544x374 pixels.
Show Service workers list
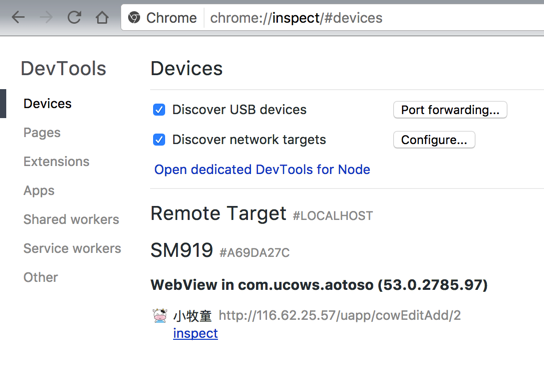(x=72, y=248)
